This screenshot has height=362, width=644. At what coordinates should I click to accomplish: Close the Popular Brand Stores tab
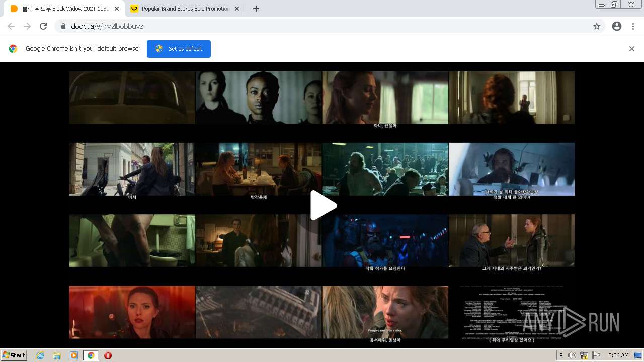pos(237,9)
